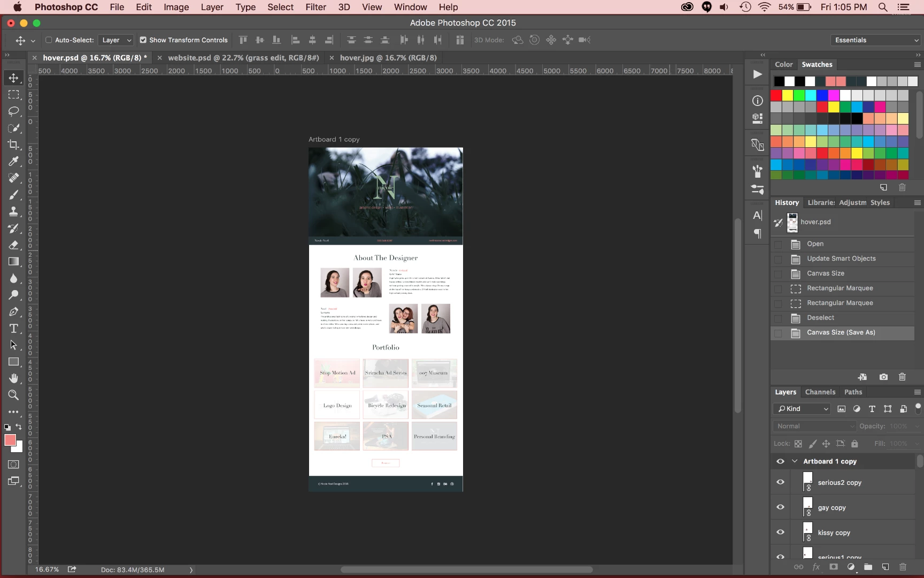
Task: Select the History Brush tool
Action: [x=13, y=228]
